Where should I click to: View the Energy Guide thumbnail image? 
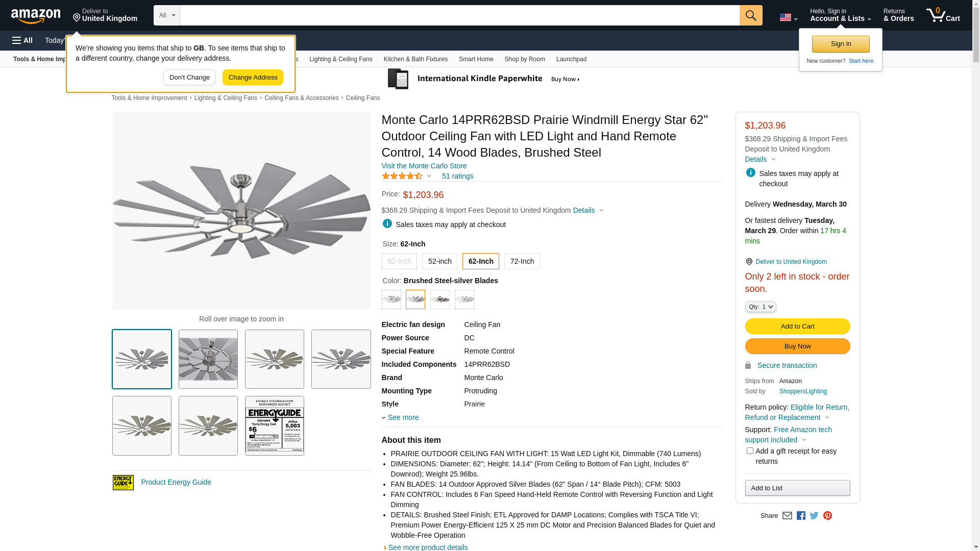275,426
